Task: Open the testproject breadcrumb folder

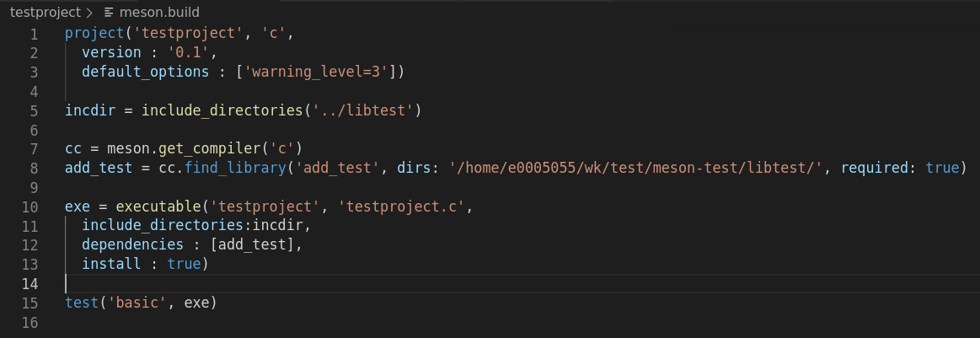Action: (46, 13)
